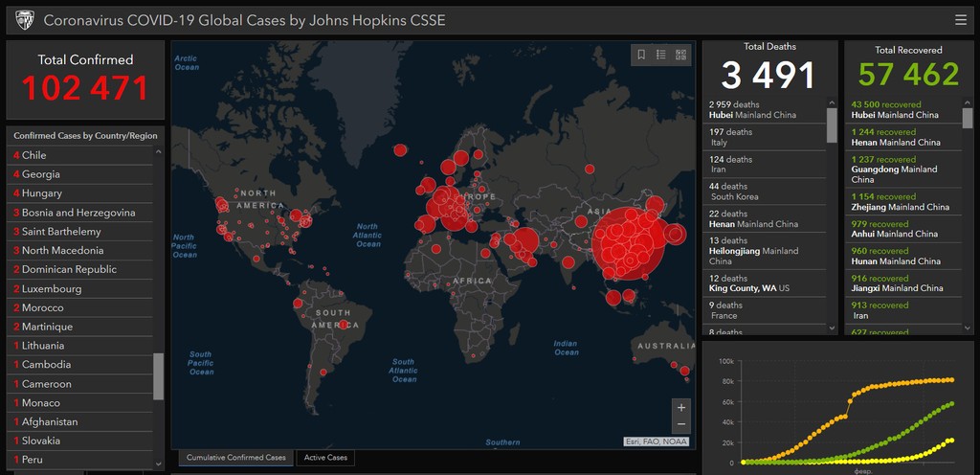Click the Total Recovered 57 462 figure
This screenshot has width=980, height=475.
point(908,75)
